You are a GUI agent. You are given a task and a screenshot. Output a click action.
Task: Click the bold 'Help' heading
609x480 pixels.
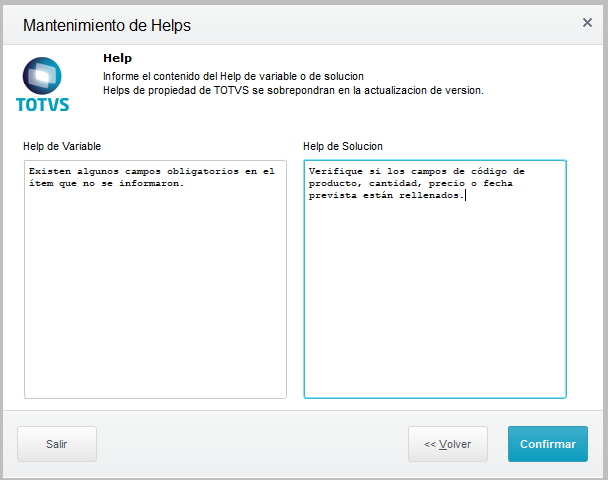(117, 58)
